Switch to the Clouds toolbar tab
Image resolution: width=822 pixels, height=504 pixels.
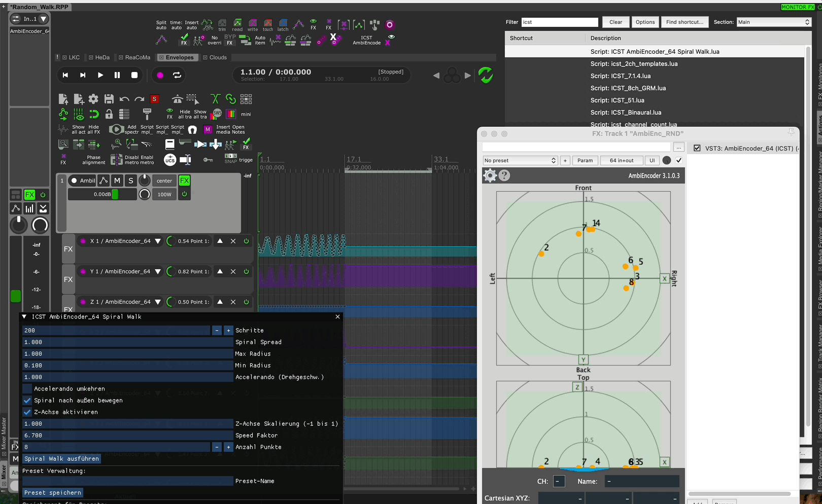pyautogui.click(x=215, y=57)
